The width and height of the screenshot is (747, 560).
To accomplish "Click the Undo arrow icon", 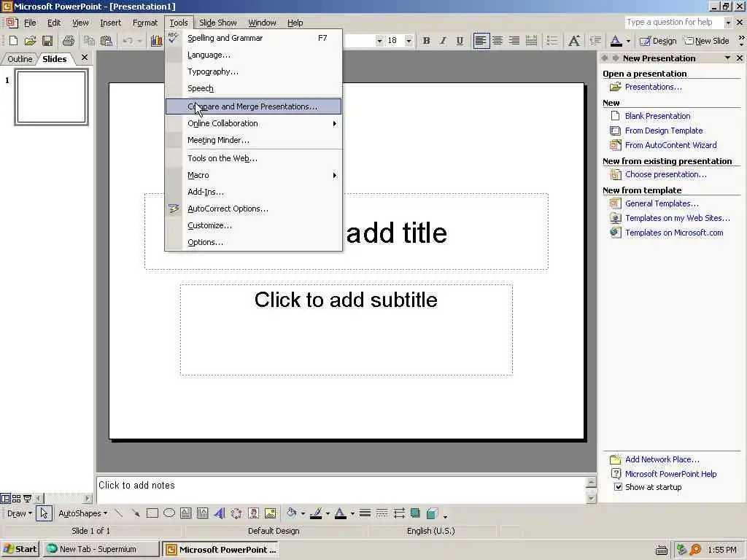I will 127,41.
